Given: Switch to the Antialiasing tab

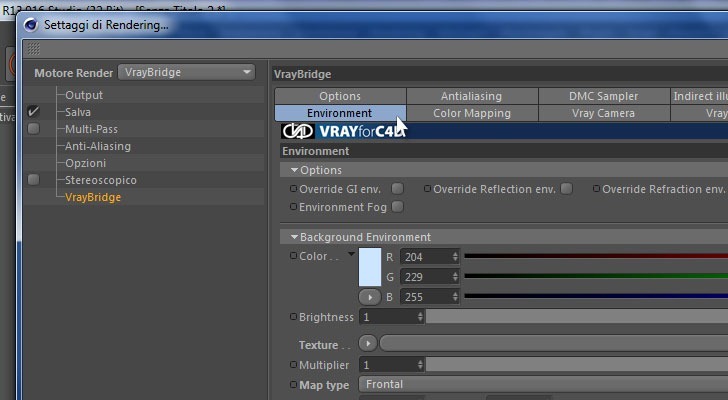Looking at the screenshot, I should [472, 96].
